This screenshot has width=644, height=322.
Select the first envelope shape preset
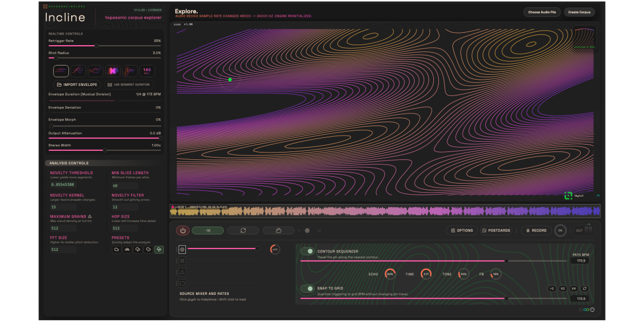(61, 71)
